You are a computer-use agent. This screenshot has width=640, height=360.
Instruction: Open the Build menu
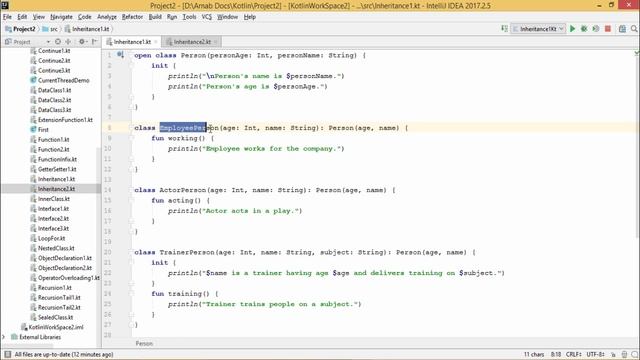pos(155,17)
